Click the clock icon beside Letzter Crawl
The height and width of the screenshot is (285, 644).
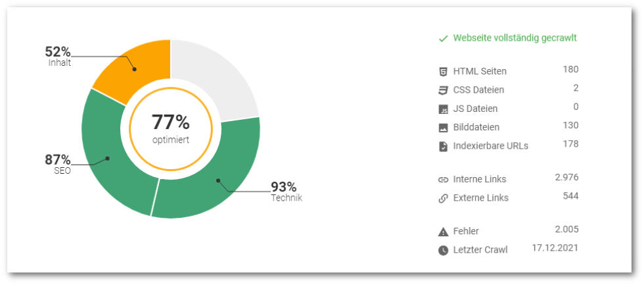443,250
